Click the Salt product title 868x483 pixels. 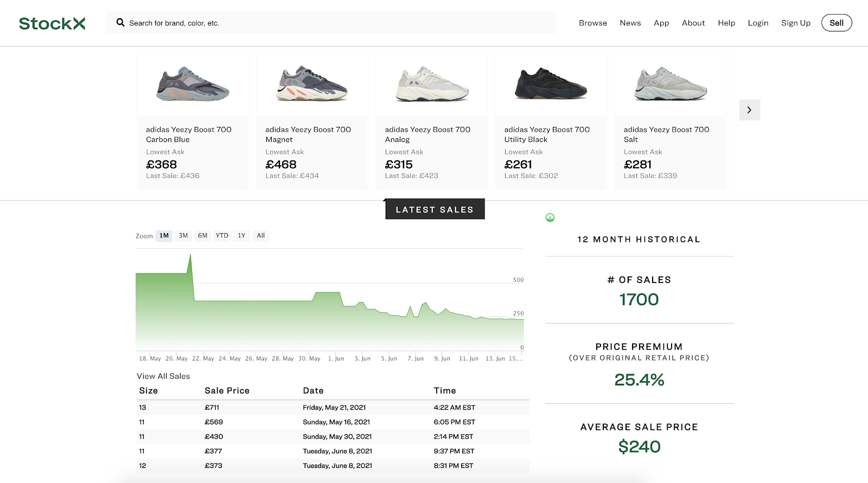click(x=666, y=134)
